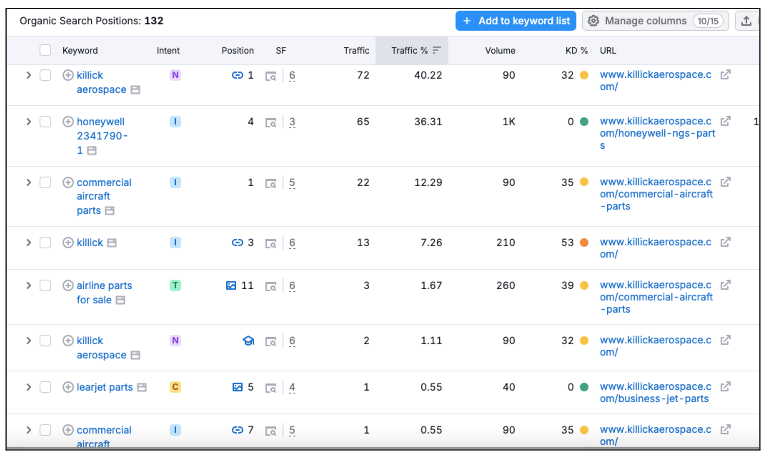This screenshot has width=769, height=459.
Task: Click the image pack icon in airline parts for sale row
Action: [231, 286]
